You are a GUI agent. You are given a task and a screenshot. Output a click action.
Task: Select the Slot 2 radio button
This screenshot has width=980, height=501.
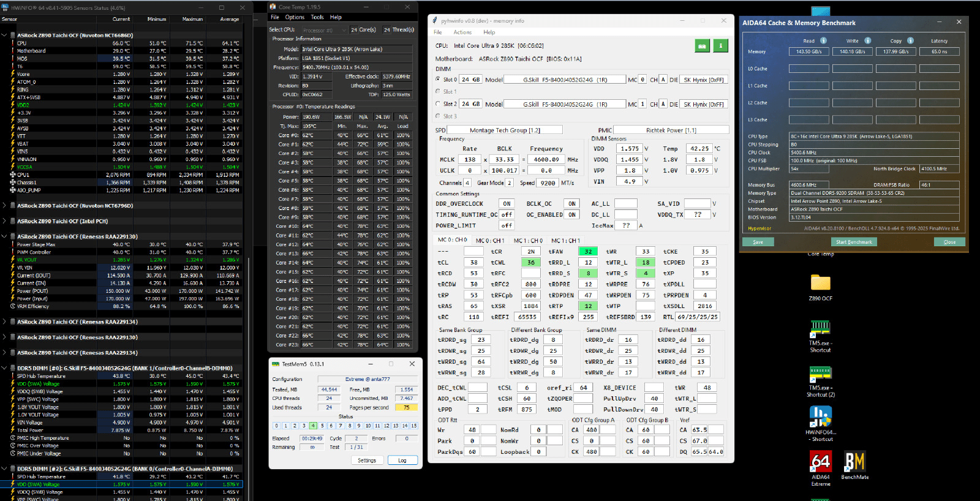[438, 104]
